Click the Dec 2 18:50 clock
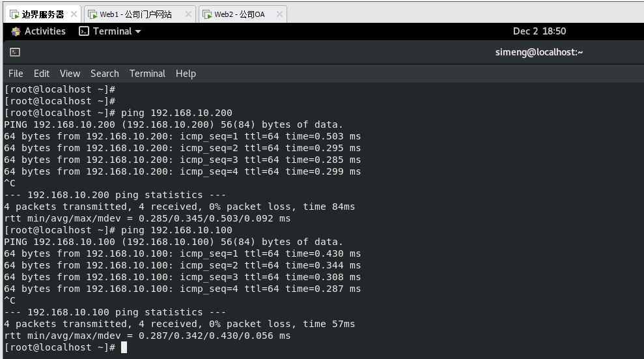The image size is (644, 359). [x=539, y=31]
